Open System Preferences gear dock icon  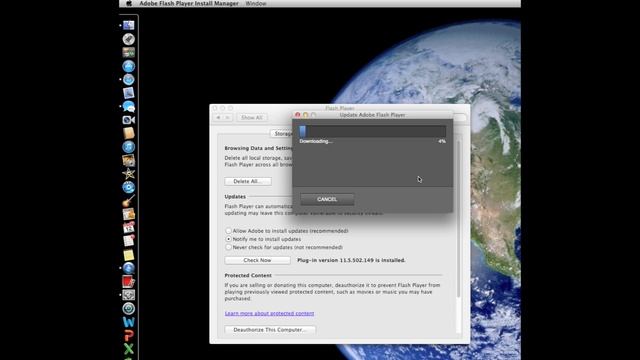[129, 295]
